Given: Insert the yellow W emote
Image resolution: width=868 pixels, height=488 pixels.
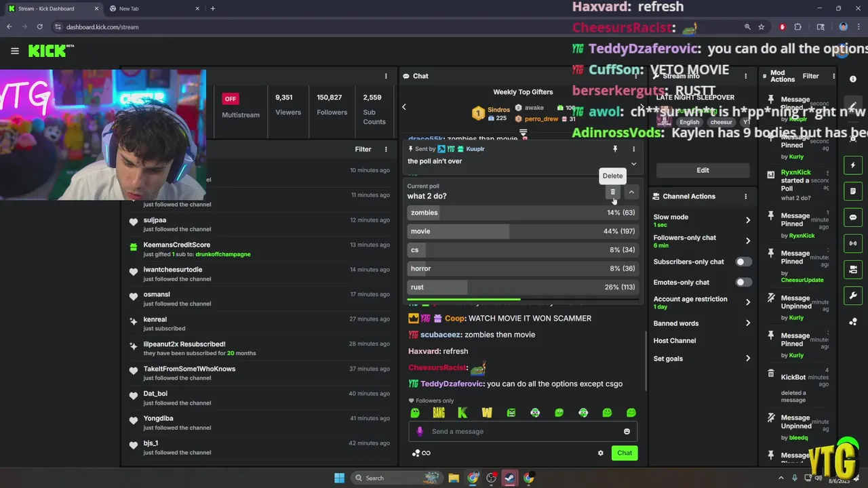Looking at the screenshot, I should click(x=487, y=413).
